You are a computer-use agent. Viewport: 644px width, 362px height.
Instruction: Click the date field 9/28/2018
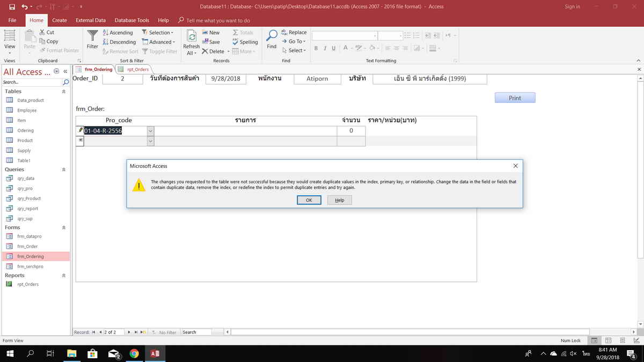[226, 79]
